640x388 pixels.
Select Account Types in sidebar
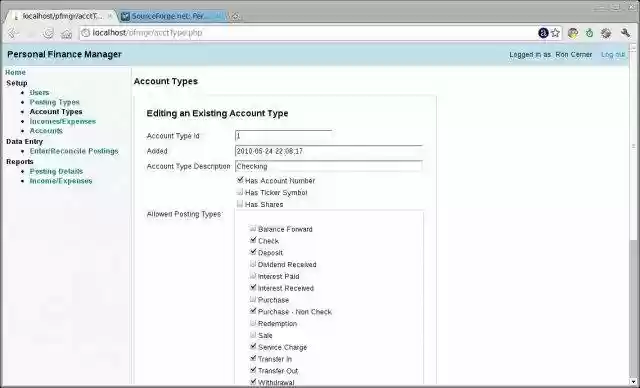pyautogui.click(x=56, y=112)
